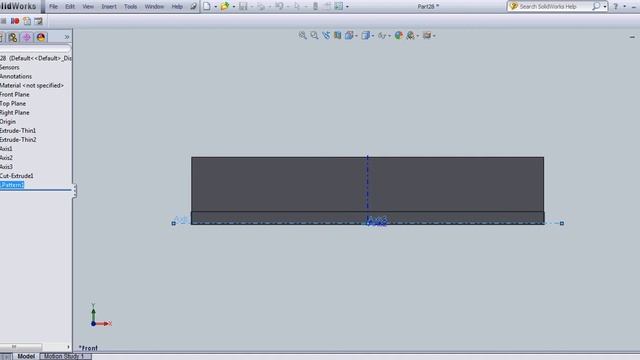Expand the manager pane chevron arrows
The image size is (640, 360).
[x=67, y=37]
